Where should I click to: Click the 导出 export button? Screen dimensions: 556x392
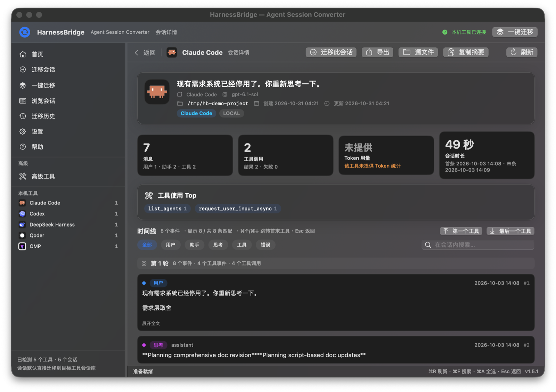(377, 52)
